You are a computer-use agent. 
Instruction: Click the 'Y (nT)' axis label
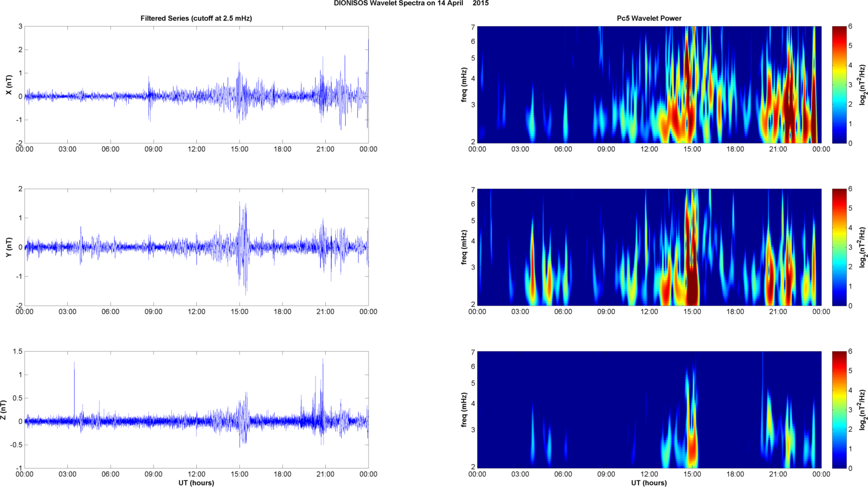9,247
